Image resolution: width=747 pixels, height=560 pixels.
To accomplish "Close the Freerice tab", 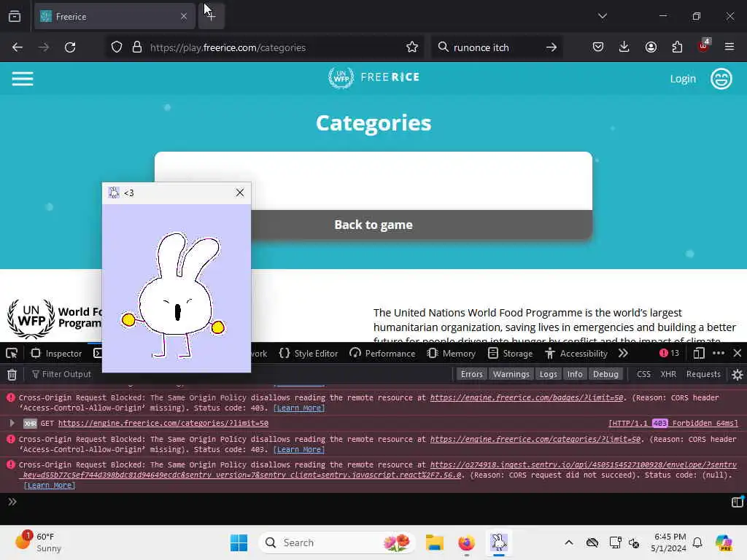I will 184,16.
